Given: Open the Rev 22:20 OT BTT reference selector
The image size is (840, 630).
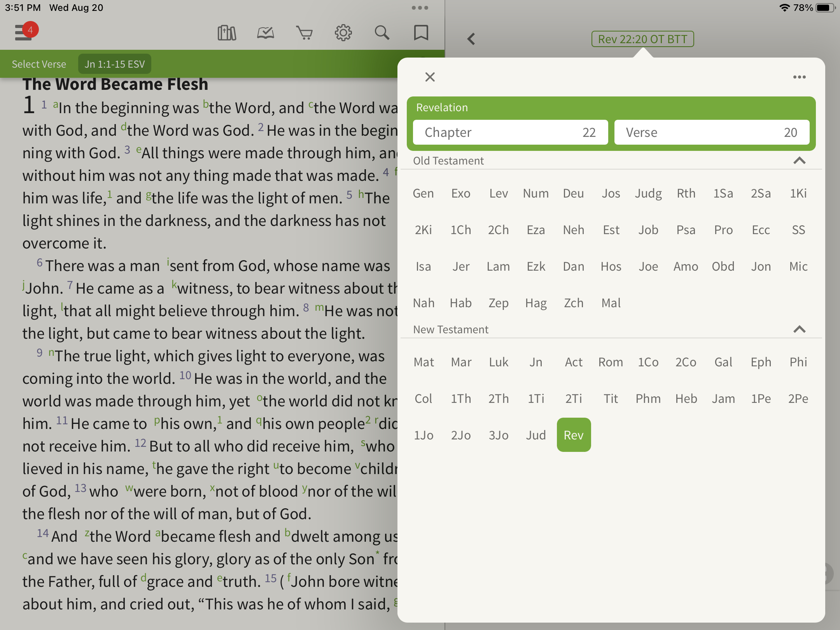Looking at the screenshot, I should (642, 39).
